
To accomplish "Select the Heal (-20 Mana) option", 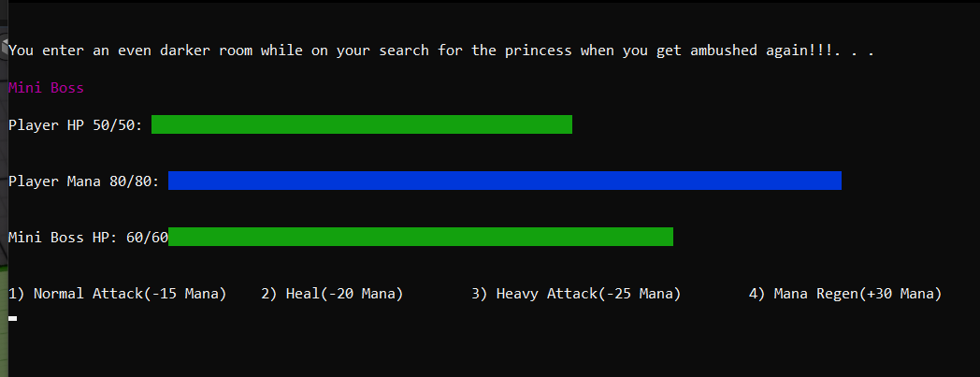I will coord(332,294).
